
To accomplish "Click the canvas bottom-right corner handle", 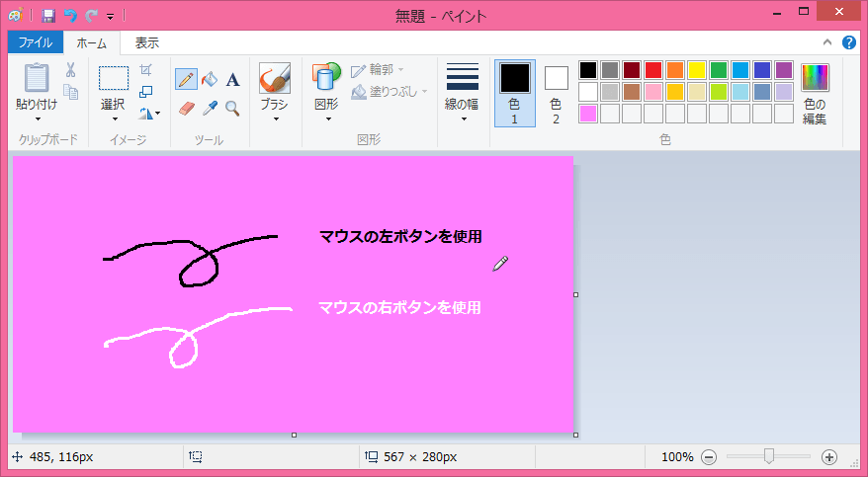I will tap(575, 435).
